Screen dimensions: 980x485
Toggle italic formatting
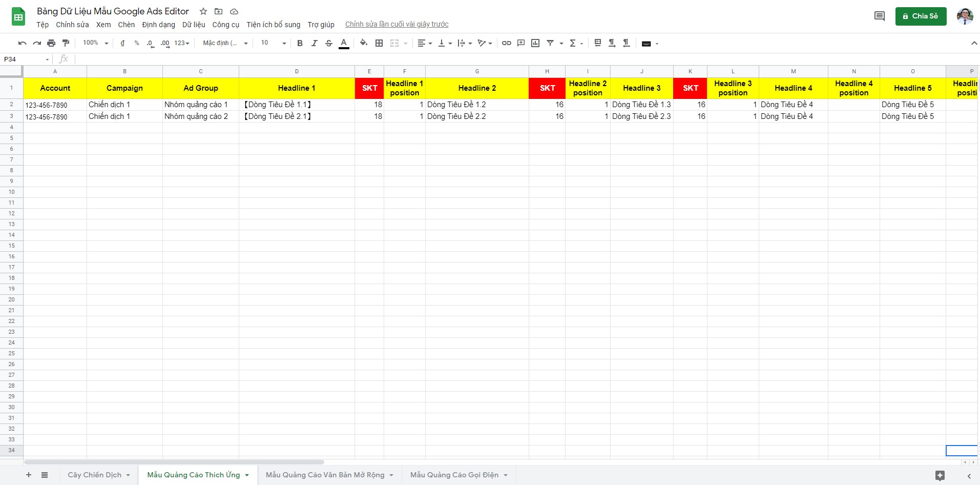click(314, 43)
